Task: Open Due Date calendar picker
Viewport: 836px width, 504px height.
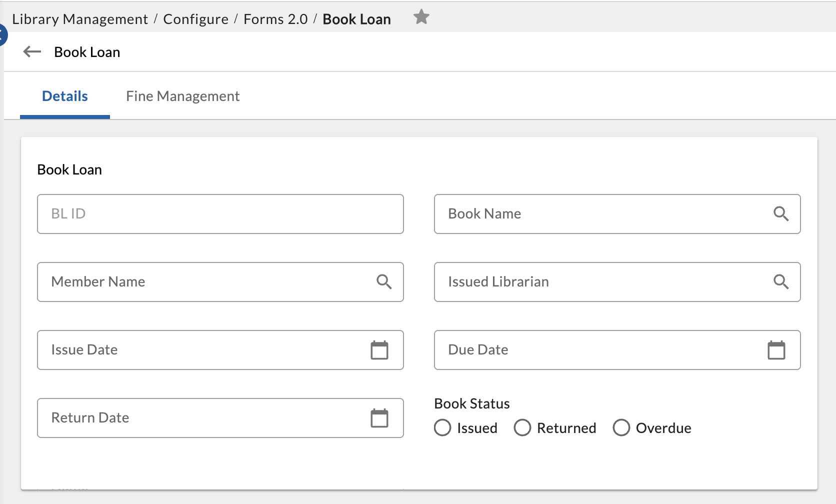Action: click(776, 350)
